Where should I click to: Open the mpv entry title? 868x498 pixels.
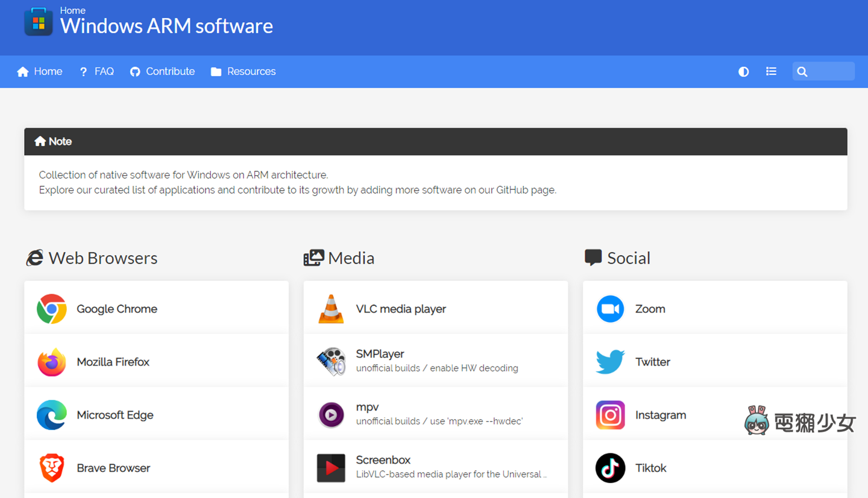[x=367, y=407]
